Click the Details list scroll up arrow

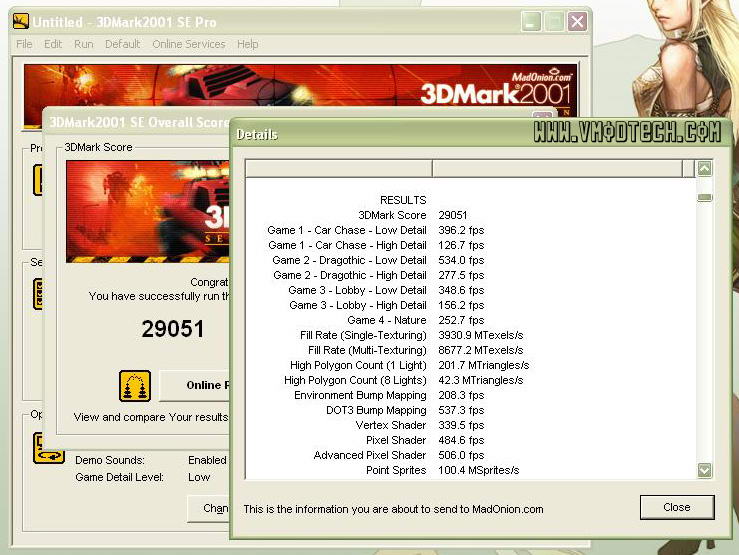[705, 168]
